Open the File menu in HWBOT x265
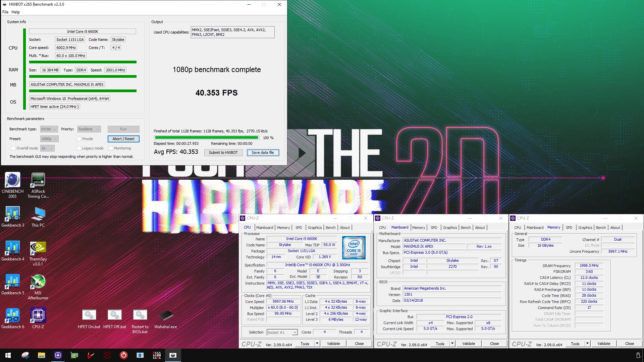Screen dimensions: 644x362 [5, 12]
